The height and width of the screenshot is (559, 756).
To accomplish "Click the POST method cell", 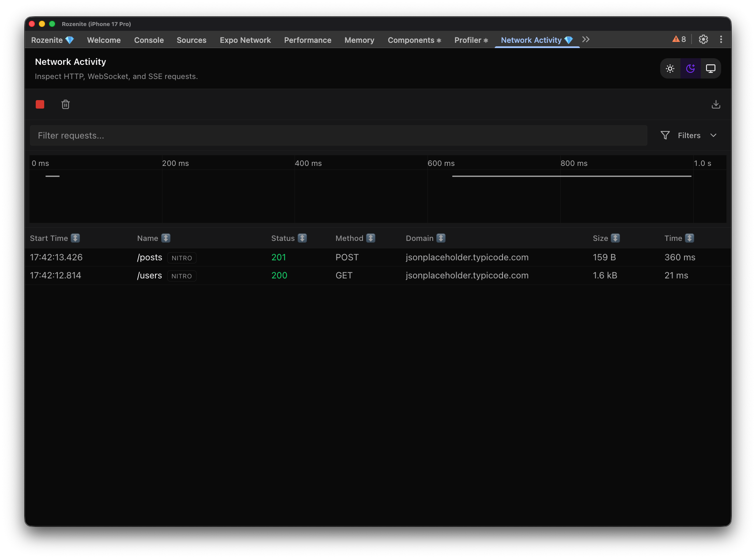I will coord(347,257).
